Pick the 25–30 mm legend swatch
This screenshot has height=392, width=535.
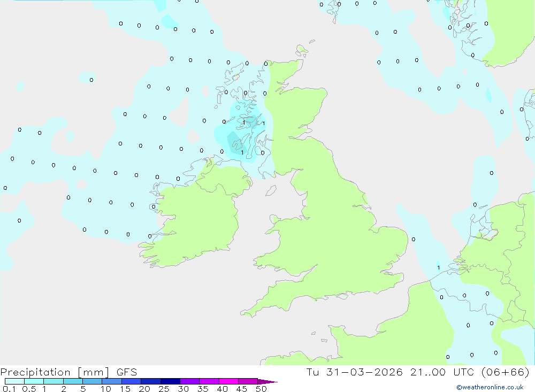[170, 381]
